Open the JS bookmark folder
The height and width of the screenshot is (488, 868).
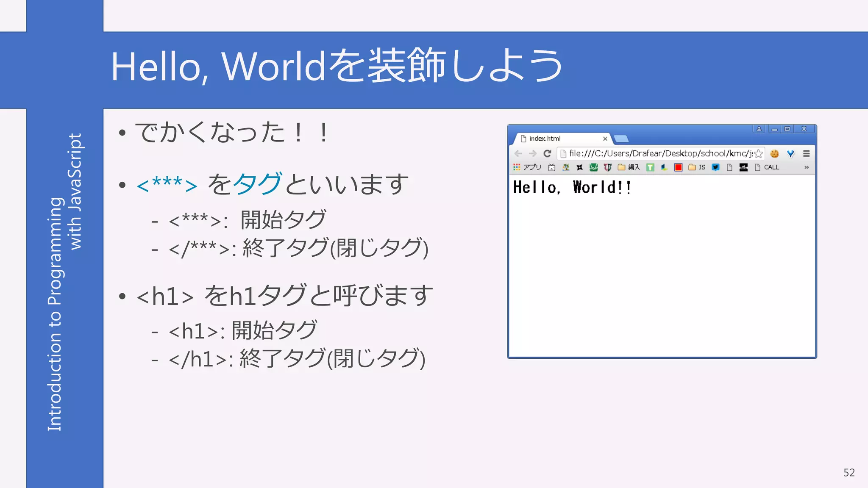pyautogui.click(x=697, y=167)
